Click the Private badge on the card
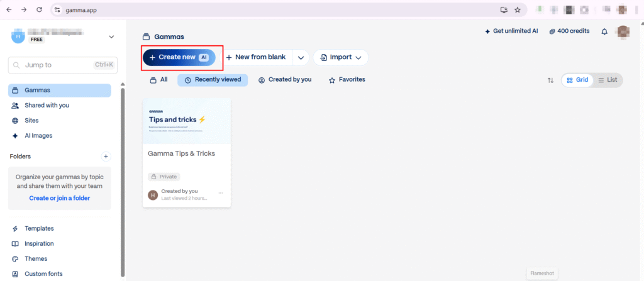 click(164, 177)
